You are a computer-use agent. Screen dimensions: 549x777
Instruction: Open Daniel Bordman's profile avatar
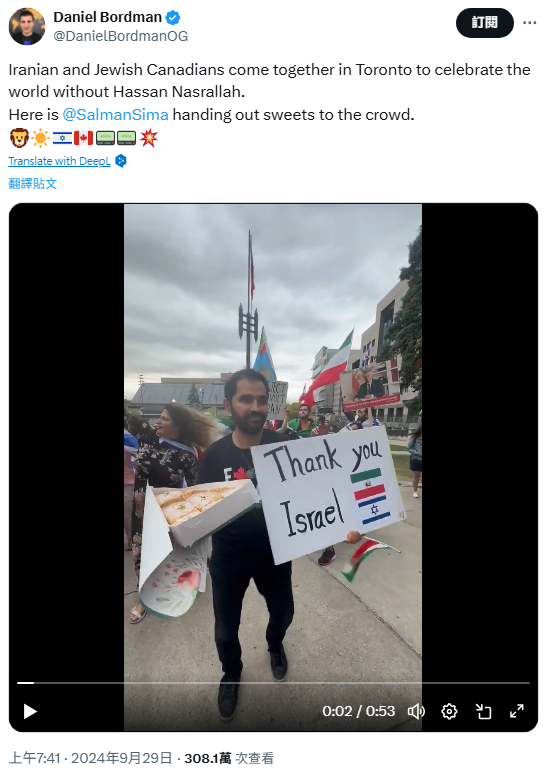click(x=27, y=27)
